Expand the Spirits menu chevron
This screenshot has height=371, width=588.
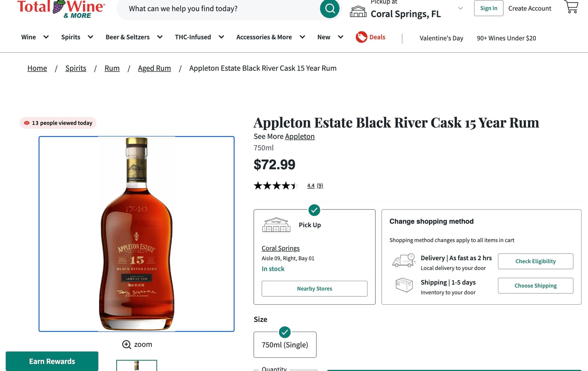(90, 37)
